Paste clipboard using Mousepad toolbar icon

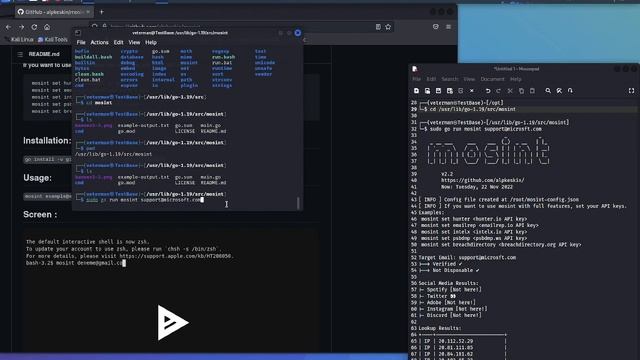[532, 91]
